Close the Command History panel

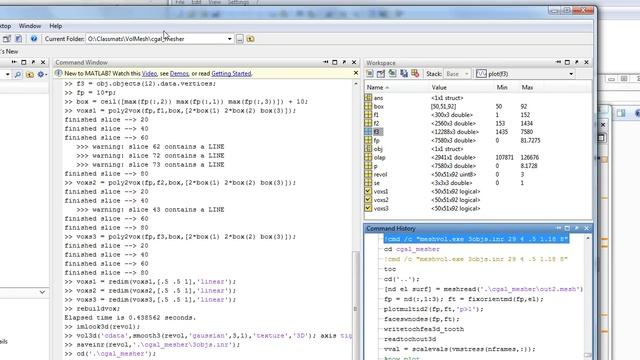(x=587, y=228)
